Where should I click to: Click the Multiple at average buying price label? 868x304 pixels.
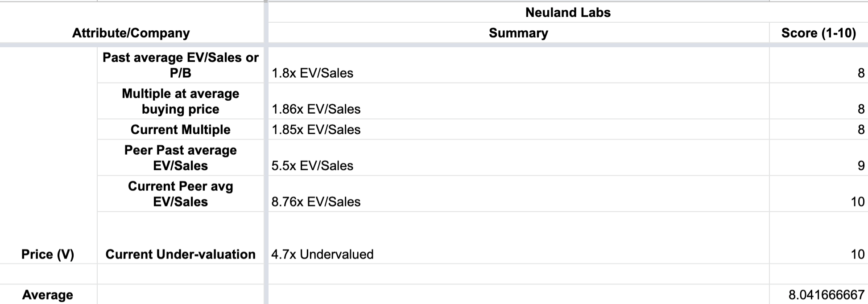point(180,101)
